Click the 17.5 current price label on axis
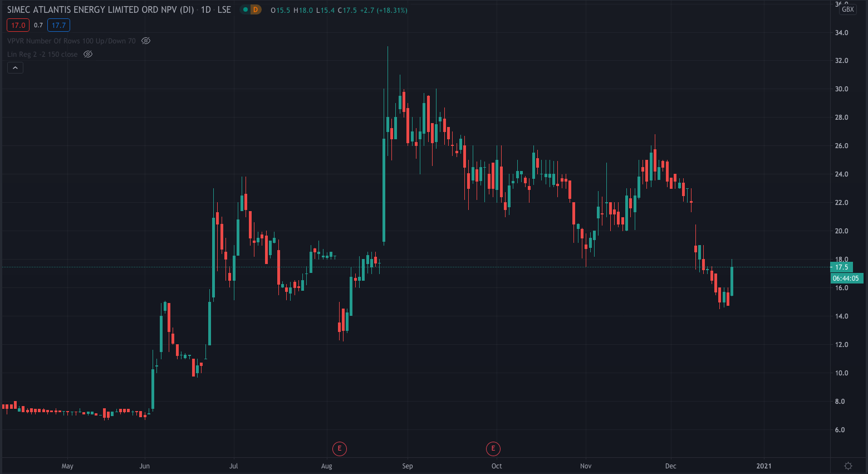The height and width of the screenshot is (474, 868). click(x=841, y=267)
